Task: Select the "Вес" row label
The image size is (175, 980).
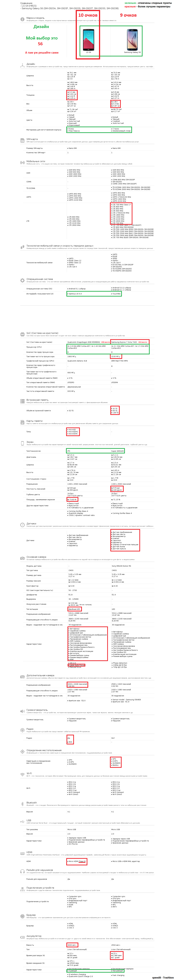Action: 28,104
